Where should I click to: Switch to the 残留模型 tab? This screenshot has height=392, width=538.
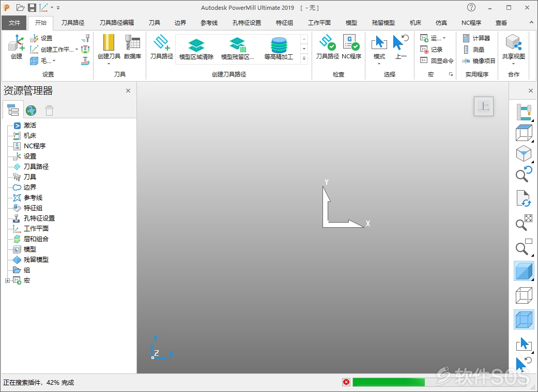(383, 23)
